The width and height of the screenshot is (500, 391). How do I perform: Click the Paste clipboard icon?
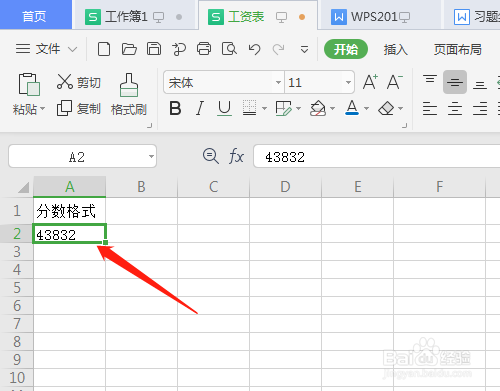29,84
